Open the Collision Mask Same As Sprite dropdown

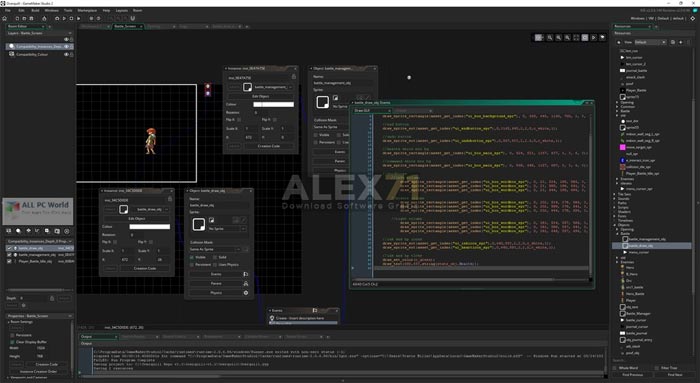pos(215,249)
